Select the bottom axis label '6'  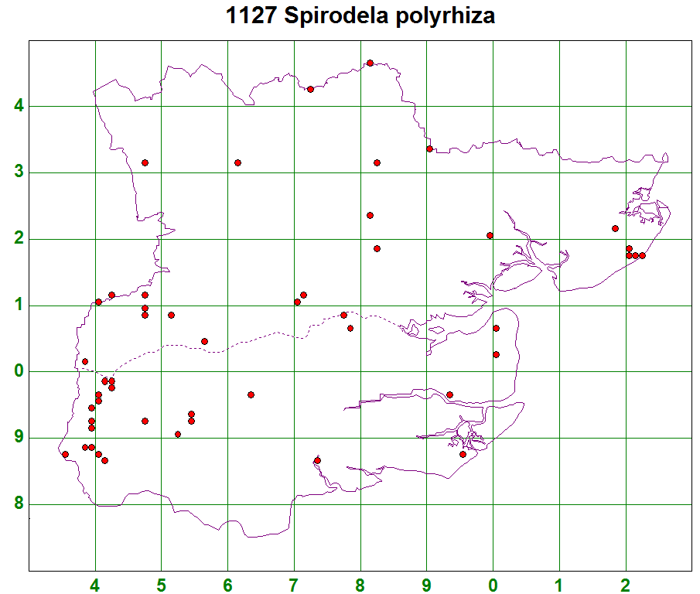[227, 585]
